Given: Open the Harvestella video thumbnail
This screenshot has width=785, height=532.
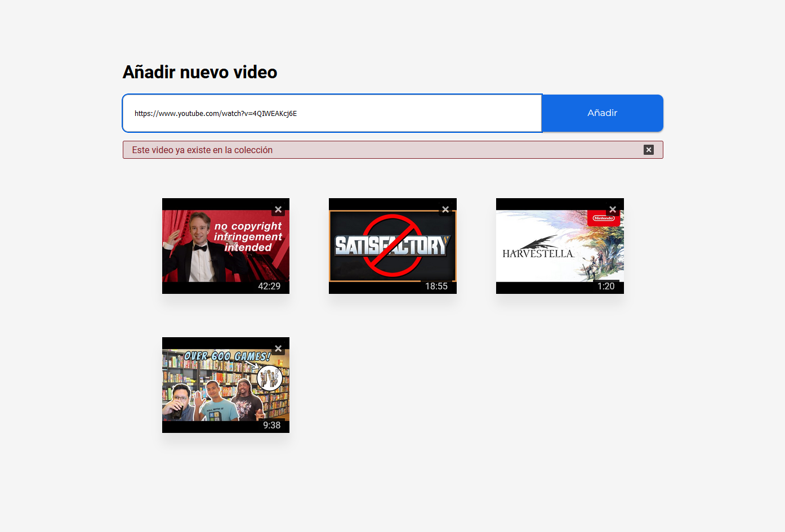Looking at the screenshot, I should tap(560, 246).
